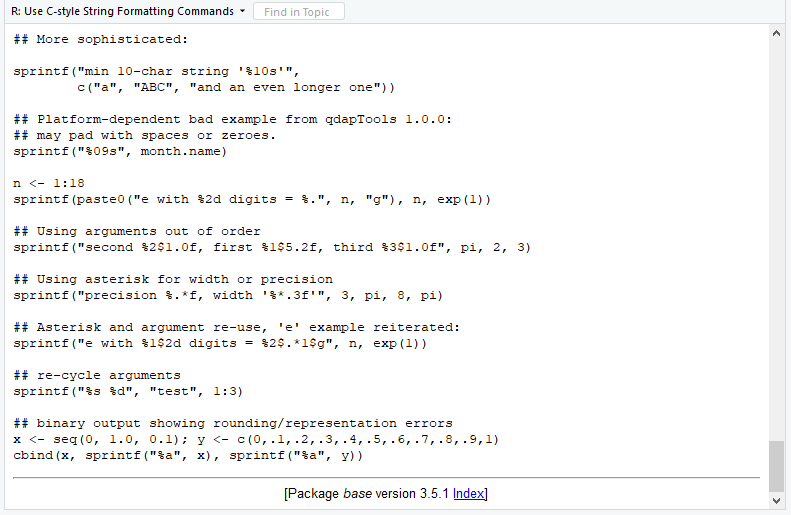The image size is (791, 515).
Task: Click the sprintf("%s %d", "test", 1:3) line
Action: [x=128, y=391]
